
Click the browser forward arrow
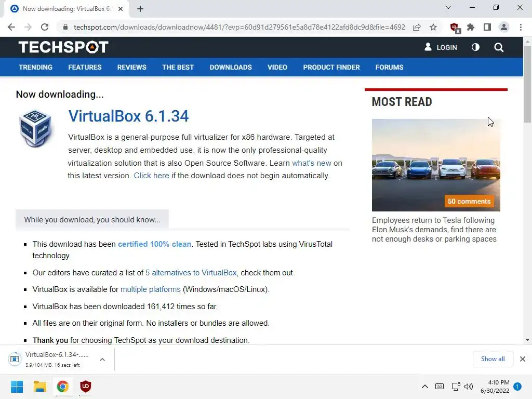click(x=28, y=27)
